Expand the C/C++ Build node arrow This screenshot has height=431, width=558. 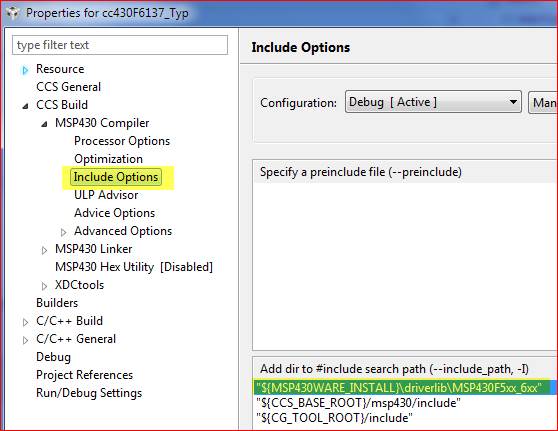point(25,322)
